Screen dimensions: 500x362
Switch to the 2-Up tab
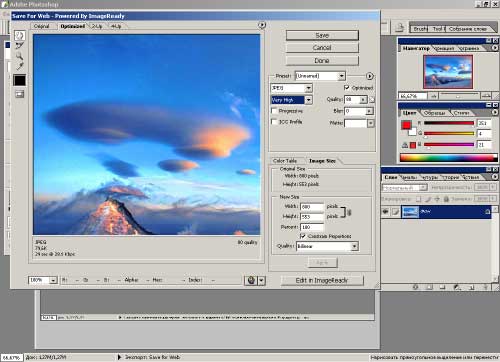point(97,26)
